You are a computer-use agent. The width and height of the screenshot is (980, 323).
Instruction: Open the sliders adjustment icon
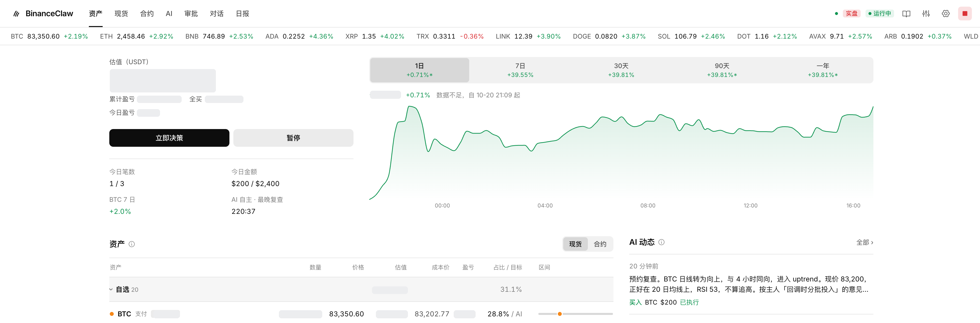pos(926,14)
